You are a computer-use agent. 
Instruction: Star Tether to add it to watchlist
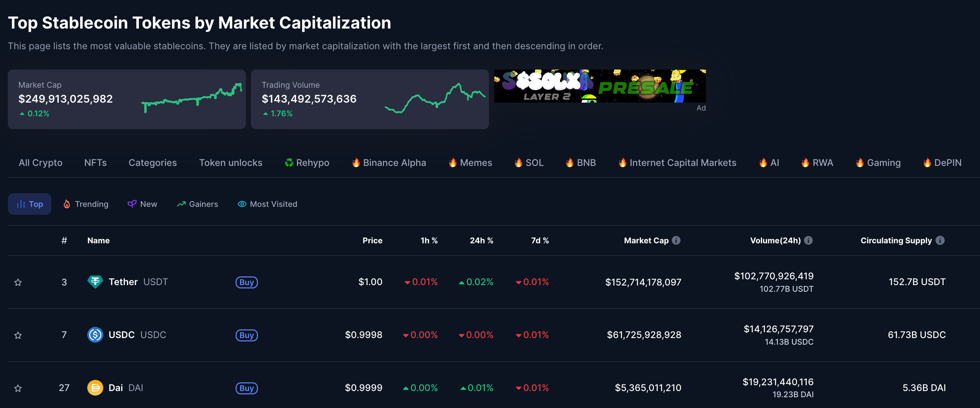[x=18, y=282]
